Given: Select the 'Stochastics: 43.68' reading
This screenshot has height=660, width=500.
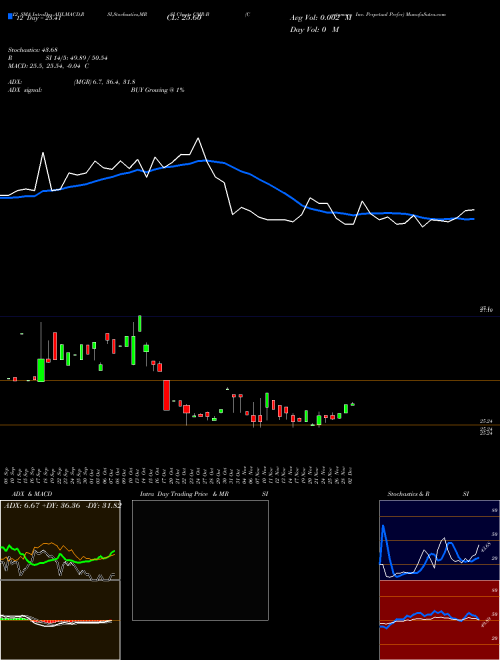Looking at the screenshot, I should 32,50.
